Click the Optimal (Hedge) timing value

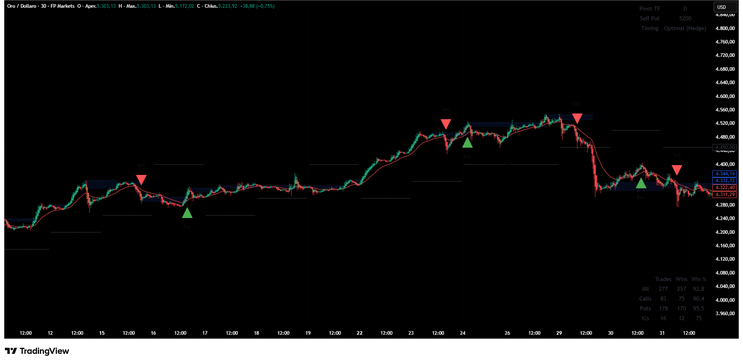point(685,28)
